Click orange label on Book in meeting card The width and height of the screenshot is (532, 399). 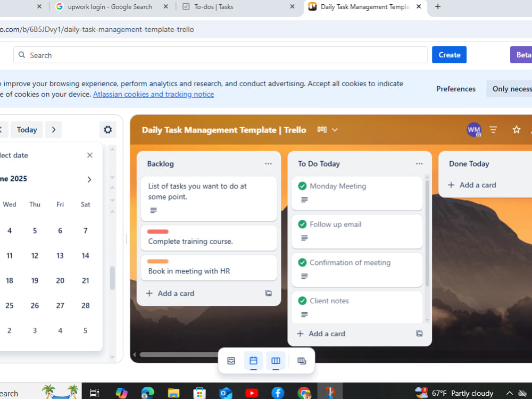158,261
